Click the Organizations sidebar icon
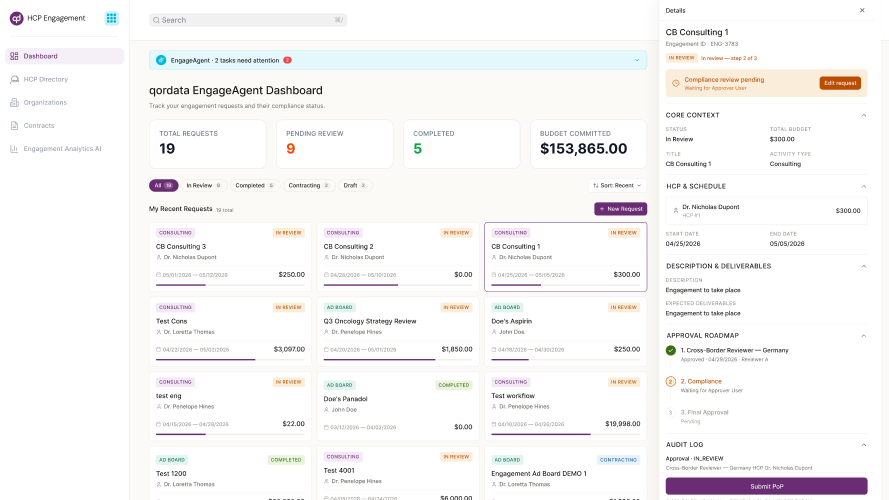 tap(14, 103)
